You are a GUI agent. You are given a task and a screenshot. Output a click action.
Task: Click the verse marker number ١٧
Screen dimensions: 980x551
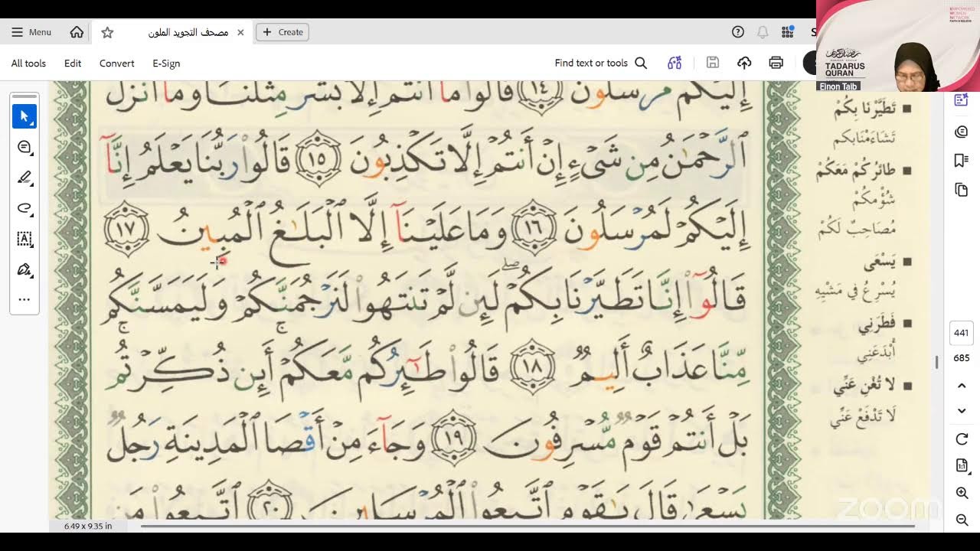click(x=127, y=229)
